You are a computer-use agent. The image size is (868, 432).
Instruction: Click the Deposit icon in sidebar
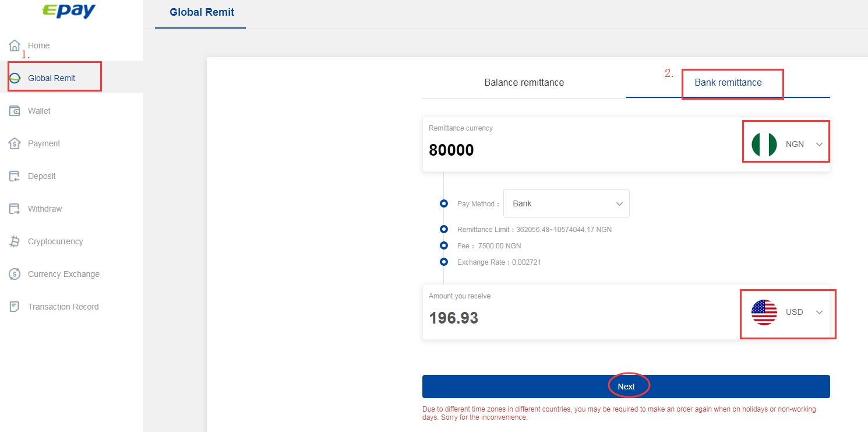(15, 176)
